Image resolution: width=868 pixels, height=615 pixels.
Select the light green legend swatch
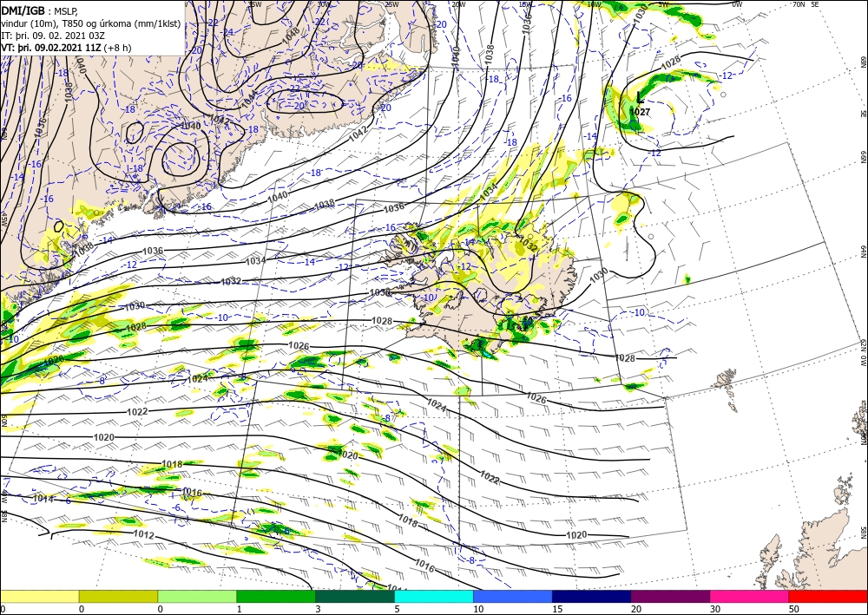point(197,596)
